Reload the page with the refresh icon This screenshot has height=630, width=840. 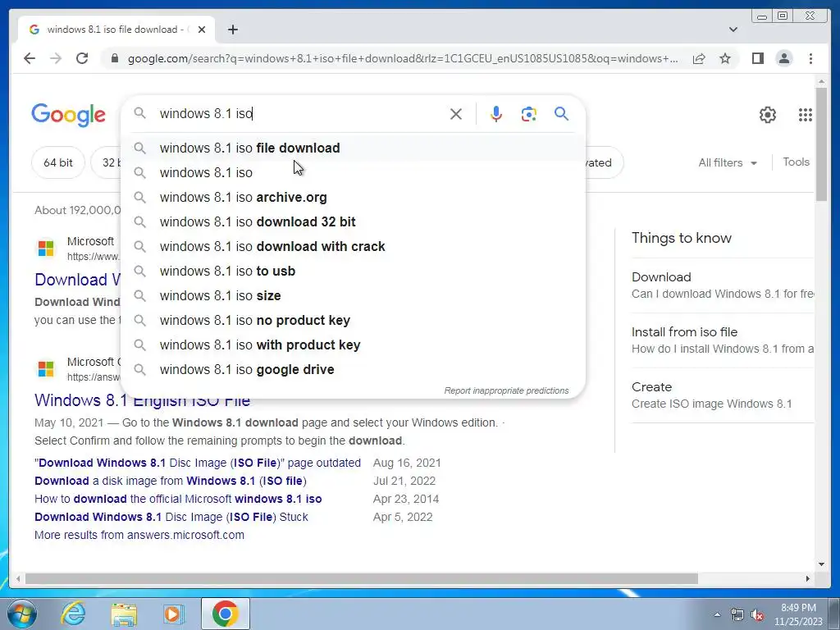click(82, 58)
